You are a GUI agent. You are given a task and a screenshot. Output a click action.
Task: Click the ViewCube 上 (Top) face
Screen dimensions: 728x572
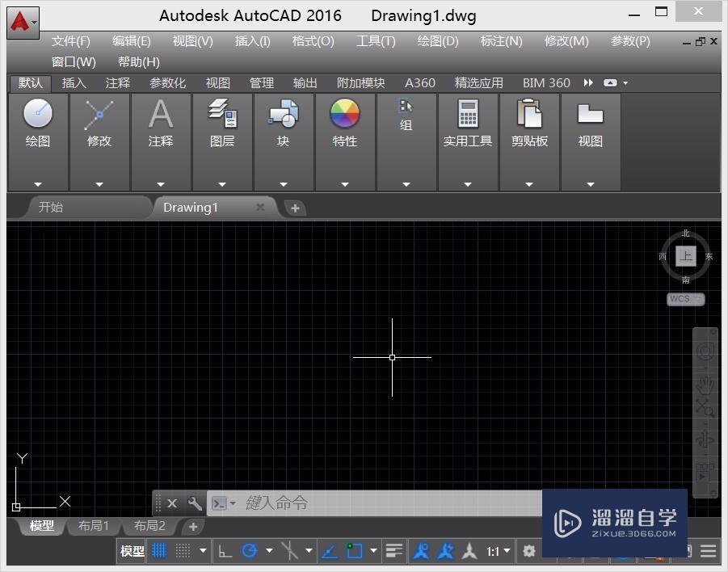pyautogui.click(x=686, y=256)
